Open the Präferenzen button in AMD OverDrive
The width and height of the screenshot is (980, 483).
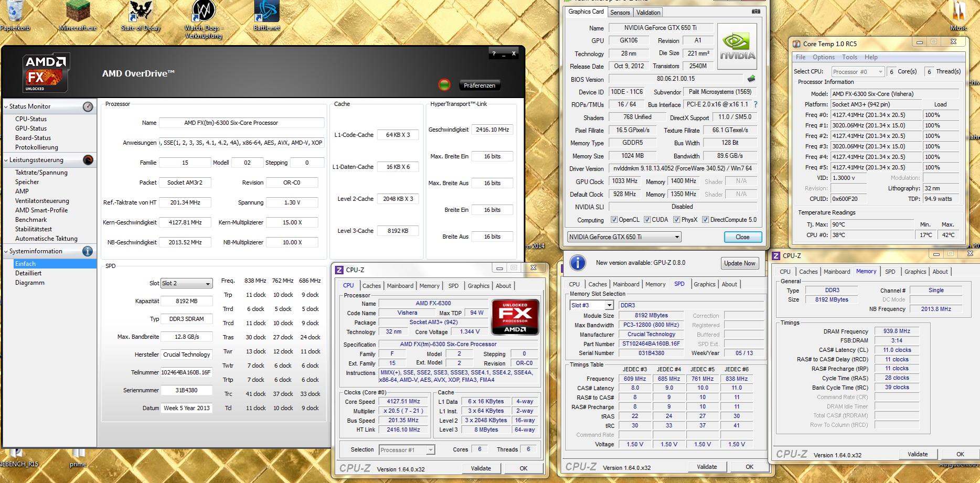(x=480, y=85)
